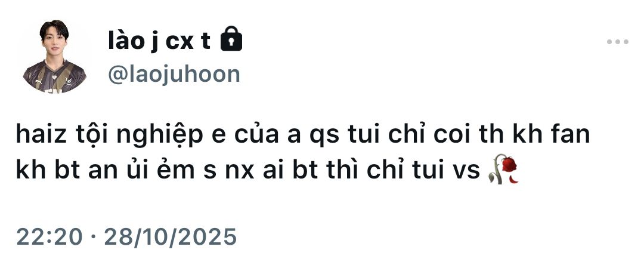Open the profile via display name "lào j cx t"
644x265 pixels.
tap(159, 41)
